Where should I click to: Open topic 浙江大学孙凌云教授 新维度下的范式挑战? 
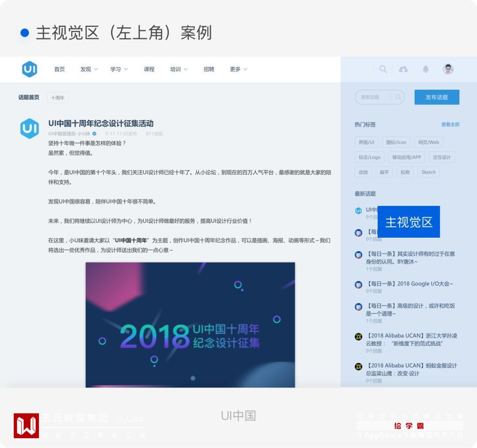coord(412,339)
